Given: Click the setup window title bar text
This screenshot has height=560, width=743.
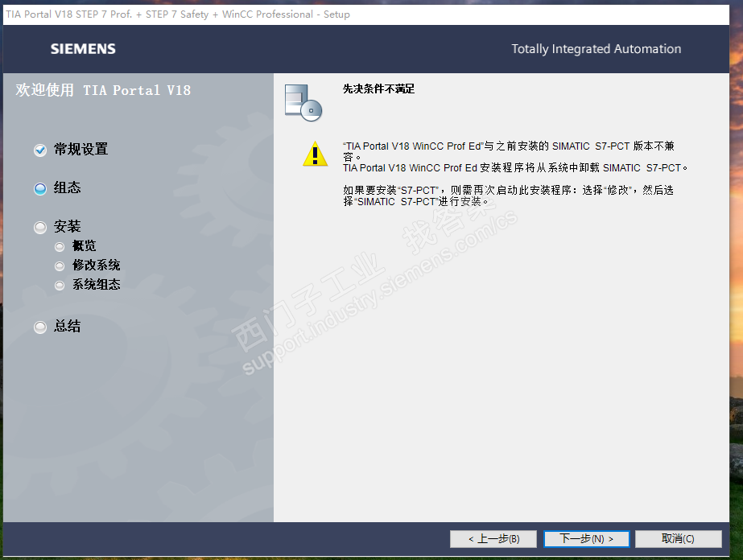Looking at the screenshot, I should 178,14.
